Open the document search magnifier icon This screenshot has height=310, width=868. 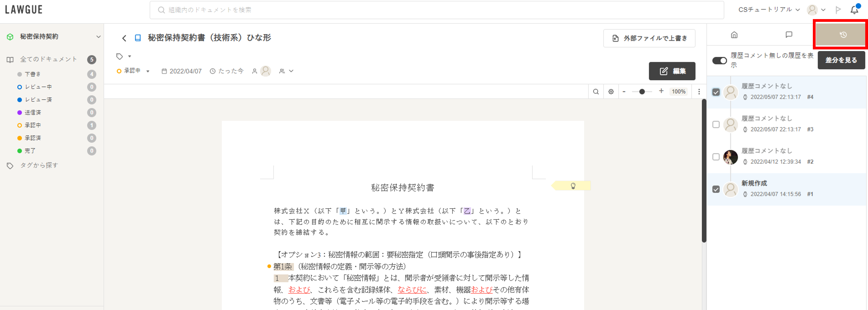click(596, 92)
